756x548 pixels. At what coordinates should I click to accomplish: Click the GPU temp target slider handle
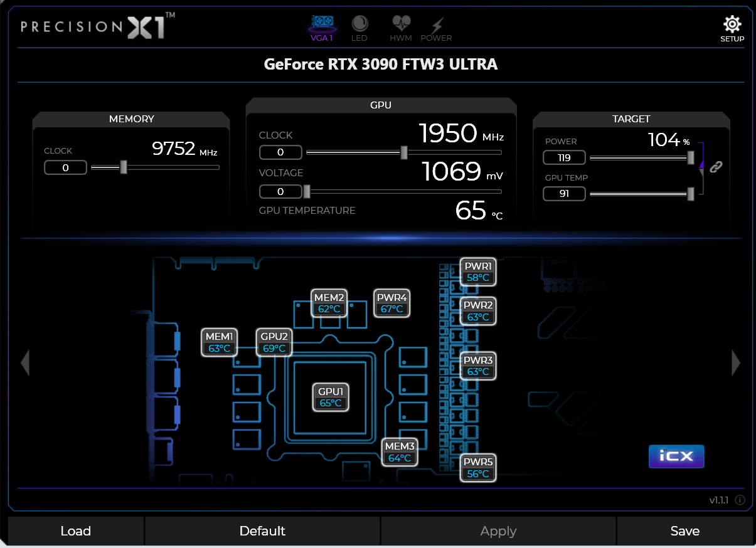[691, 194]
